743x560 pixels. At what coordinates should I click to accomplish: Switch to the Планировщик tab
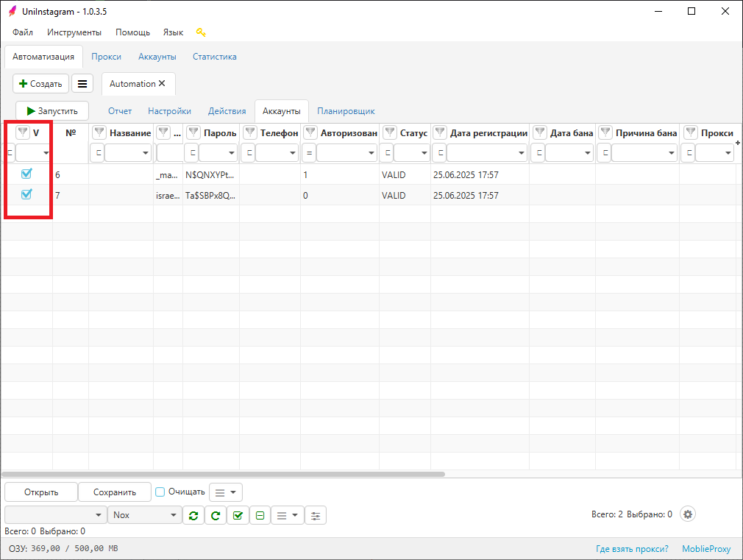click(x=346, y=111)
